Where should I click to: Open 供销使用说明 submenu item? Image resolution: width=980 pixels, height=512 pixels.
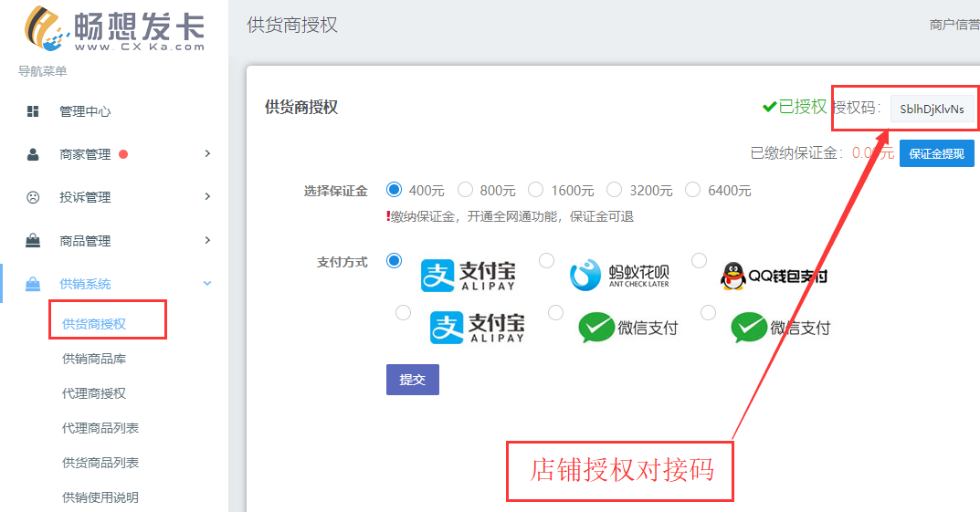pyautogui.click(x=100, y=497)
